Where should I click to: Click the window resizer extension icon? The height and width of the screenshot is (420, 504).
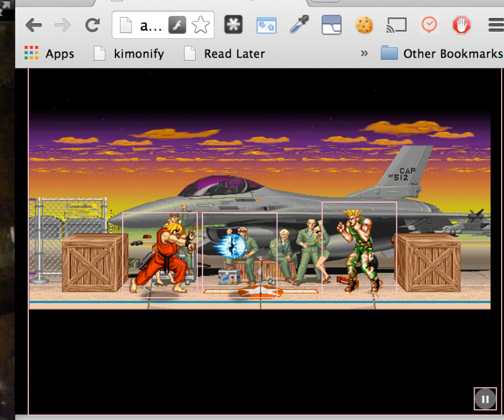266,25
